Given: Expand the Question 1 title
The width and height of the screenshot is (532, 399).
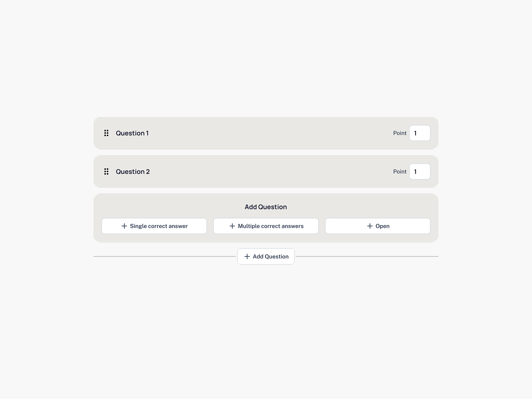Looking at the screenshot, I should (132, 133).
